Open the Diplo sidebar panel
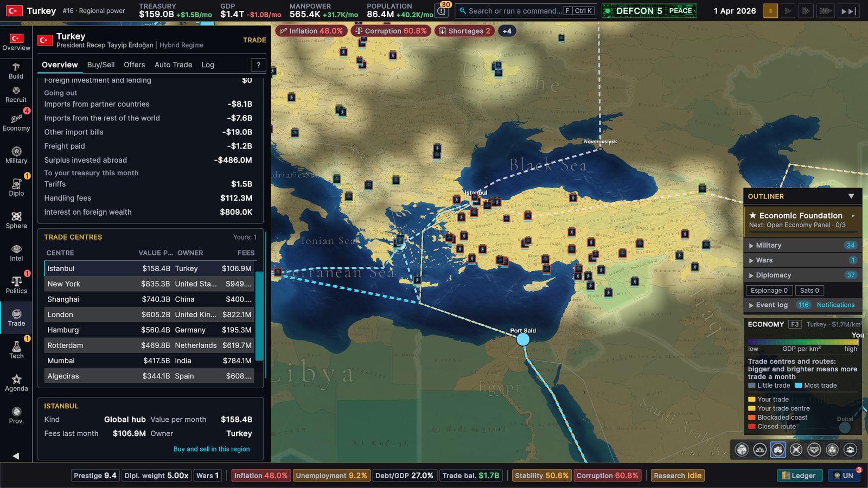This screenshot has height=488, width=868. (16, 188)
